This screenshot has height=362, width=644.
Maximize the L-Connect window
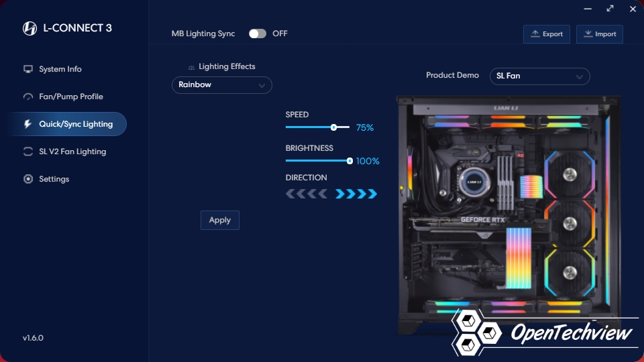point(610,9)
